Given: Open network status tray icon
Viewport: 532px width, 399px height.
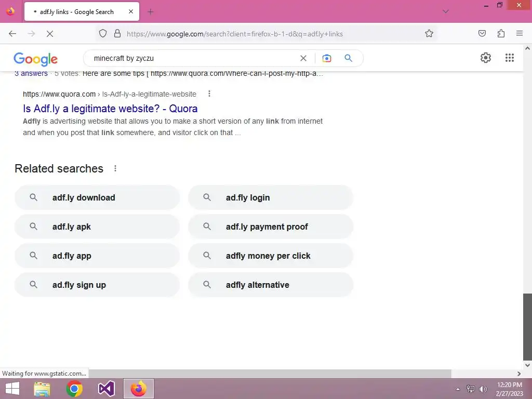Looking at the screenshot, I should click(x=471, y=389).
